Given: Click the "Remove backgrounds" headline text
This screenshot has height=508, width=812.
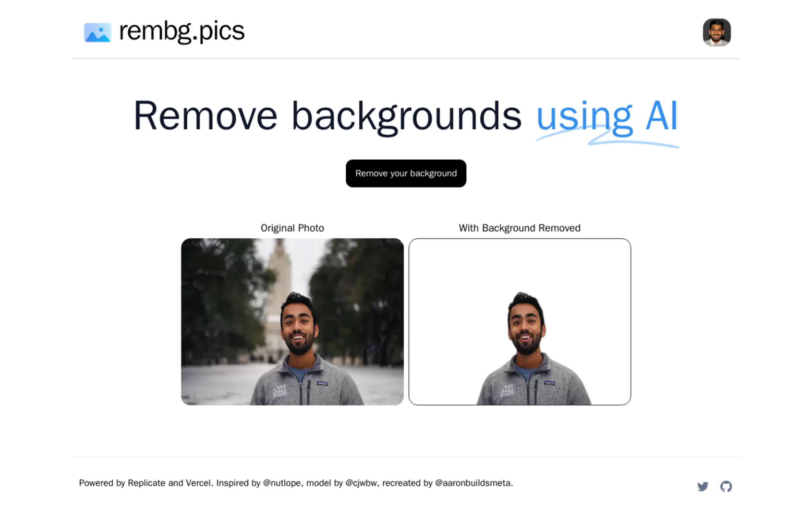Looking at the screenshot, I should coord(327,116).
